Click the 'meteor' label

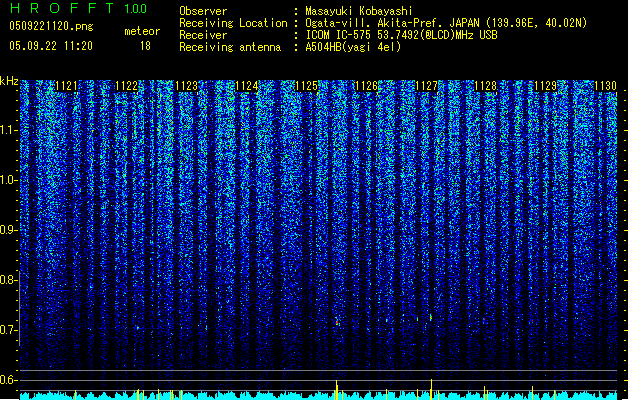coord(142,31)
